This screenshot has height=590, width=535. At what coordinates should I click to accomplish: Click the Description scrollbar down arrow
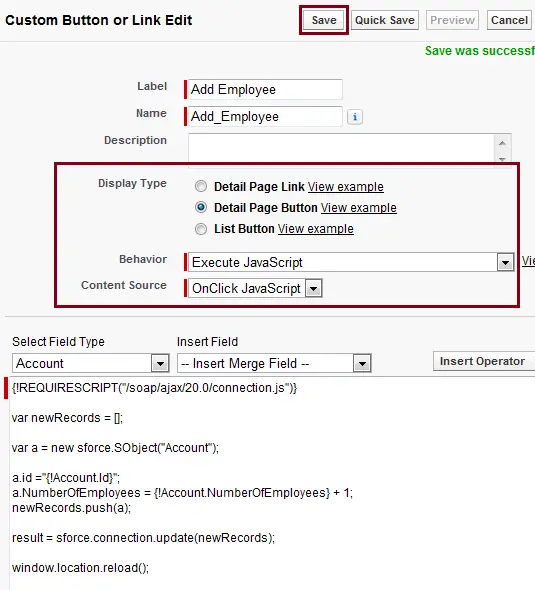point(502,159)
